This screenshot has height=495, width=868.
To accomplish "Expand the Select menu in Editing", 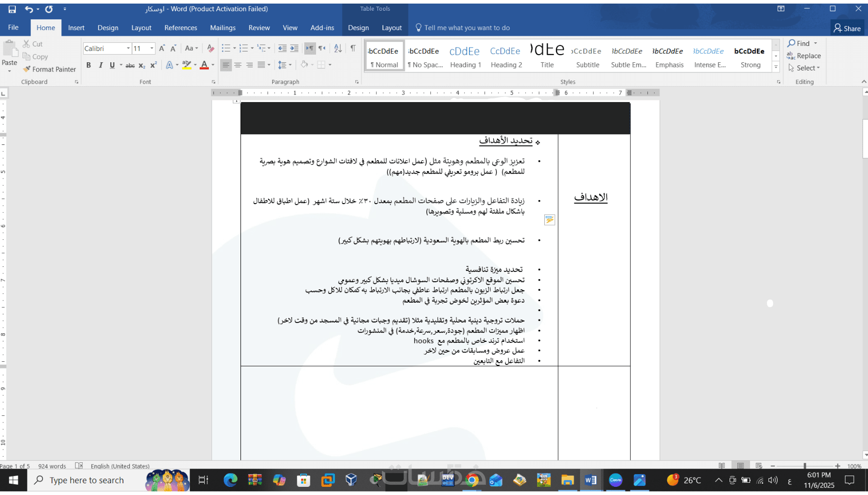I will click(x=804, y=68).
